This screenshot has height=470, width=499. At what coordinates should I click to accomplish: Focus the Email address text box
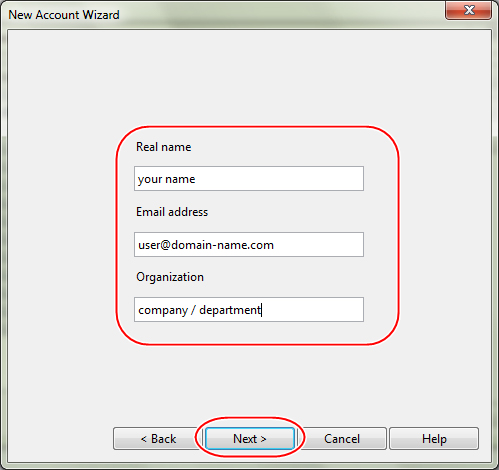tap(249, 245)
